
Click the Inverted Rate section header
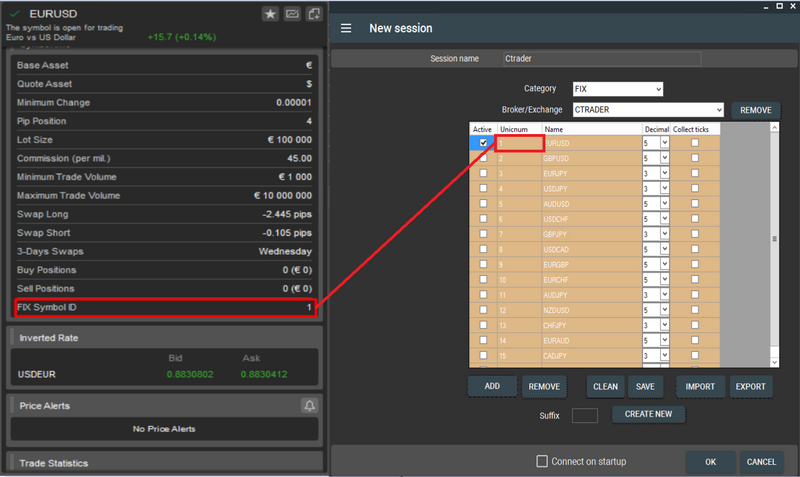[164, 338]
